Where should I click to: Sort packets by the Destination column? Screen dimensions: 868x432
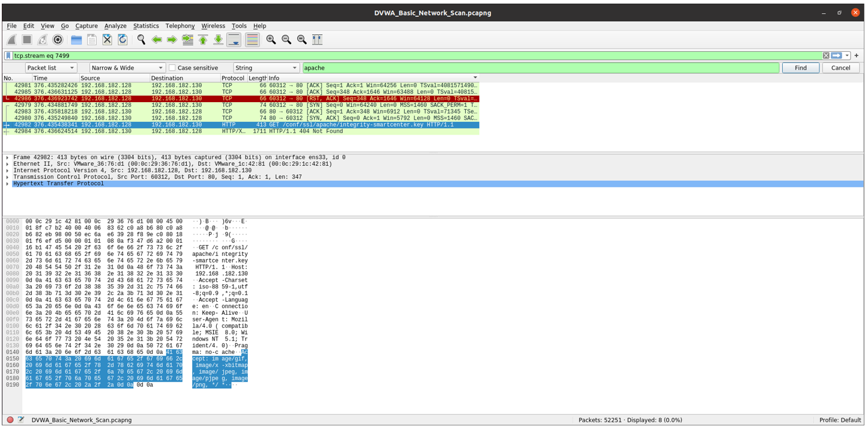point(185,78)
